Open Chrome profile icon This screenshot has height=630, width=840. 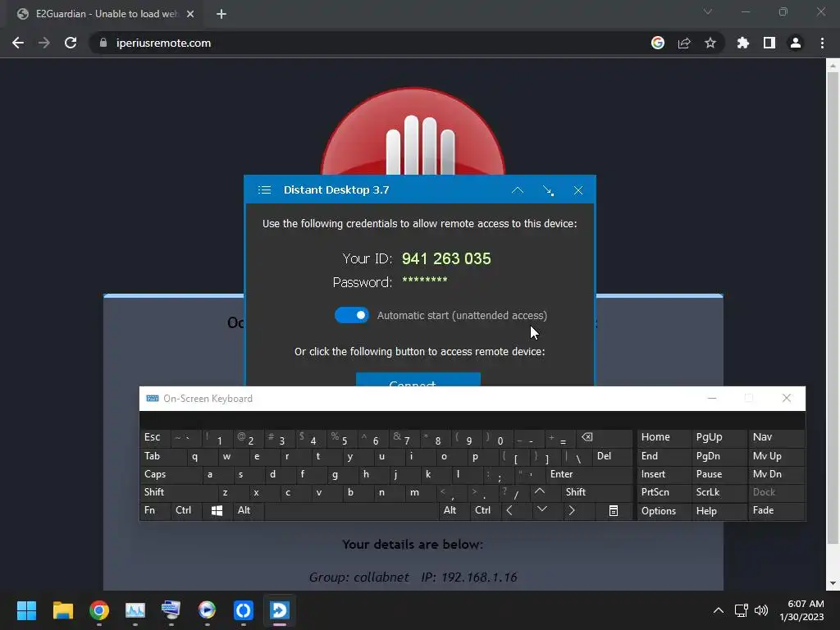click(x=796, y=43)
